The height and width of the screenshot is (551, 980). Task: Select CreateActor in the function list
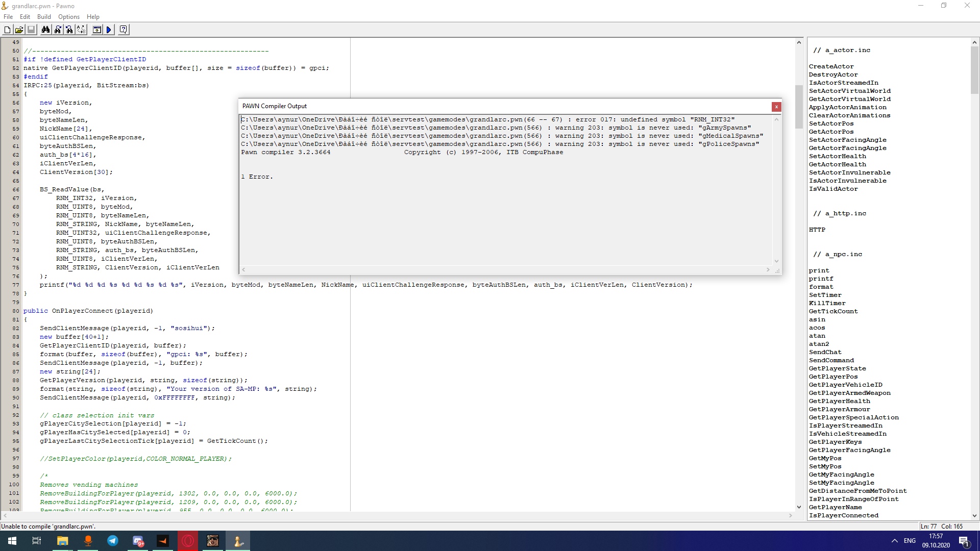point(831,66)
